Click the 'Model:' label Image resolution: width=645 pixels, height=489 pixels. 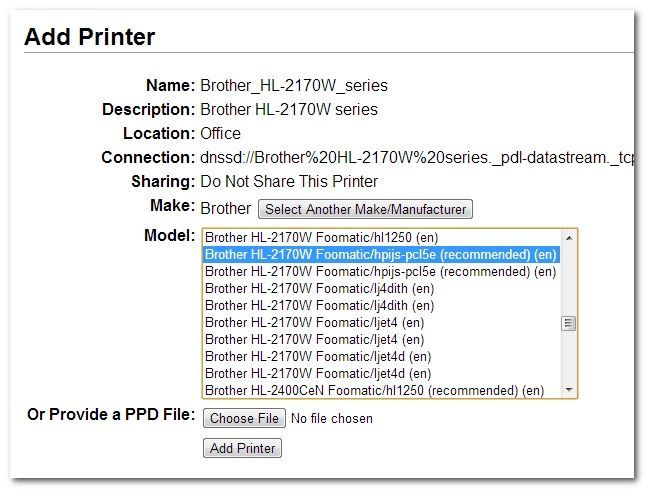coord(169,236)
